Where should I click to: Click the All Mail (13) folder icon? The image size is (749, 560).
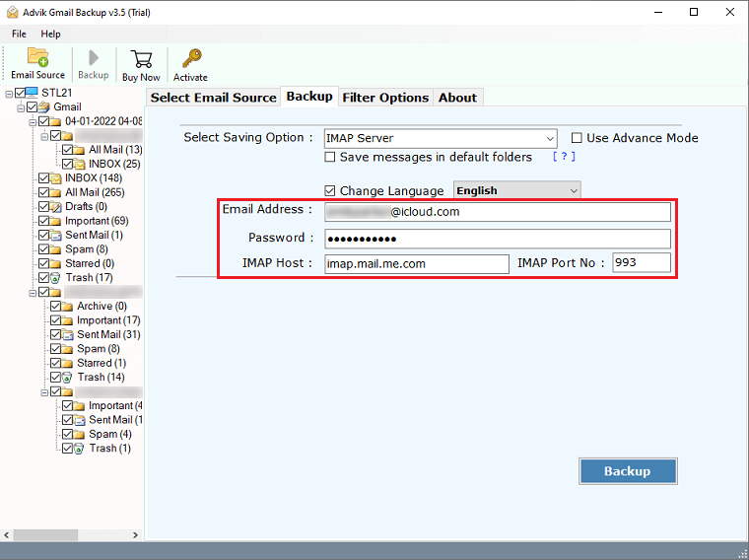point(79,150)
